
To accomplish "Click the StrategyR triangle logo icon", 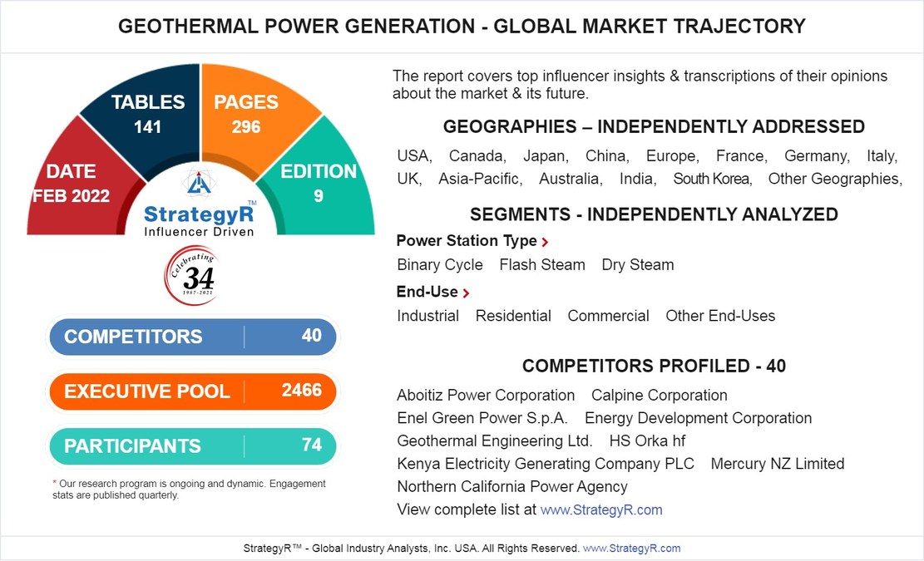I will (x=199, y=181).
